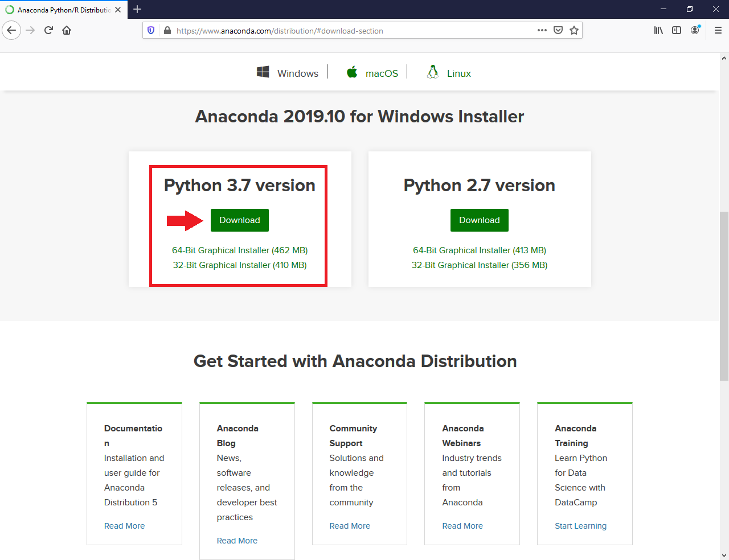Open page actions three-dot menu in address bar

(x=542, y=30)
